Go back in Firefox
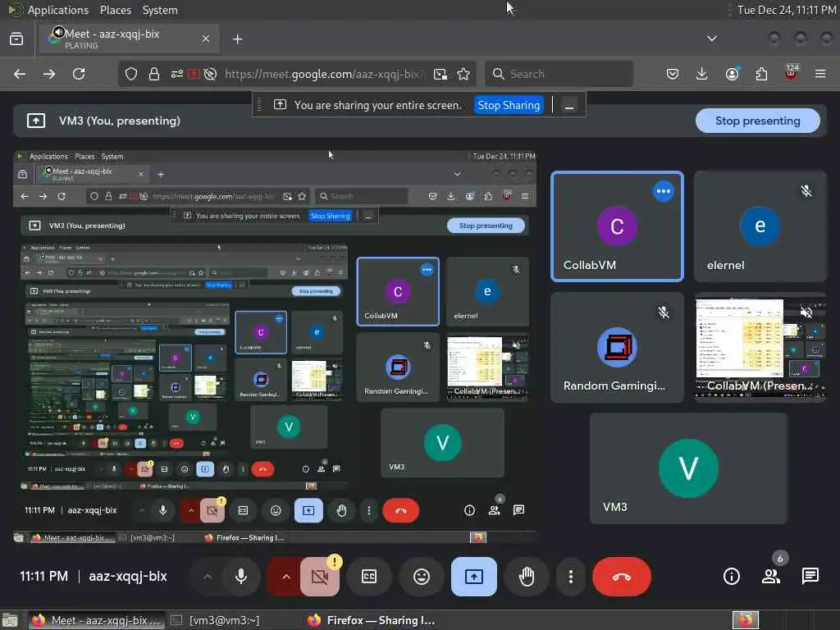This screenshot has height=630, width=840. tap(20, 74)
